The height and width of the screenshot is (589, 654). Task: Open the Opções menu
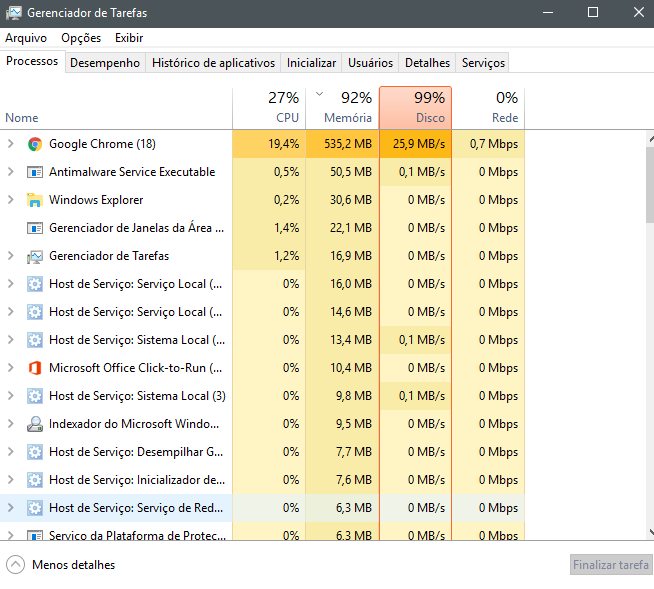pyautogui.click(x=81, y=38)
